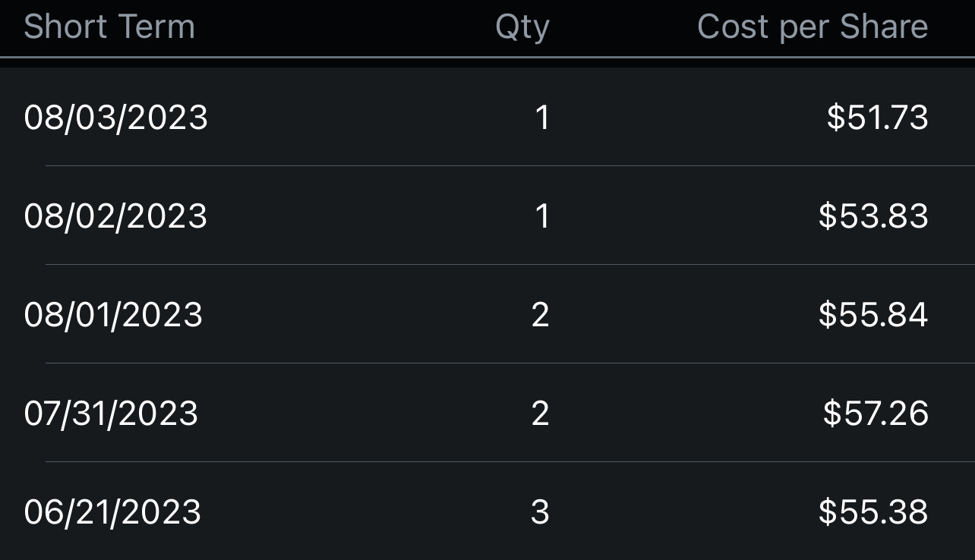Sort by Cost per Share header
Screen dimensions: 975x560
pyautogui.click(x=812, y=28)
